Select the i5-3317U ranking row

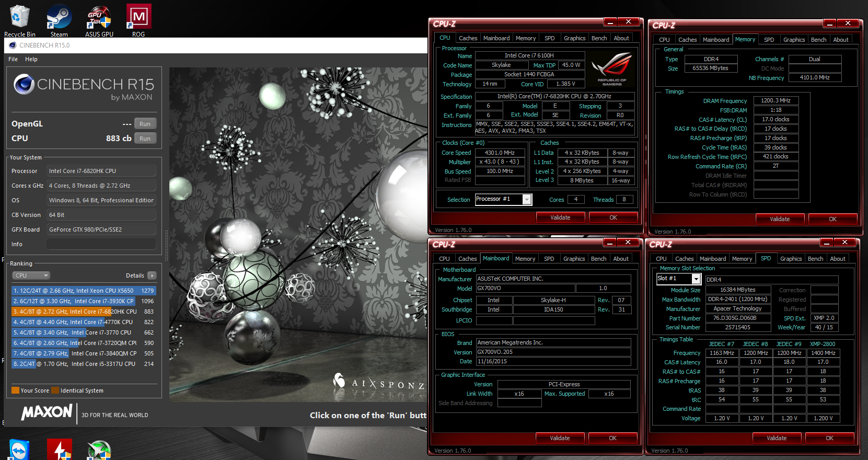click(x=84, y=364)
